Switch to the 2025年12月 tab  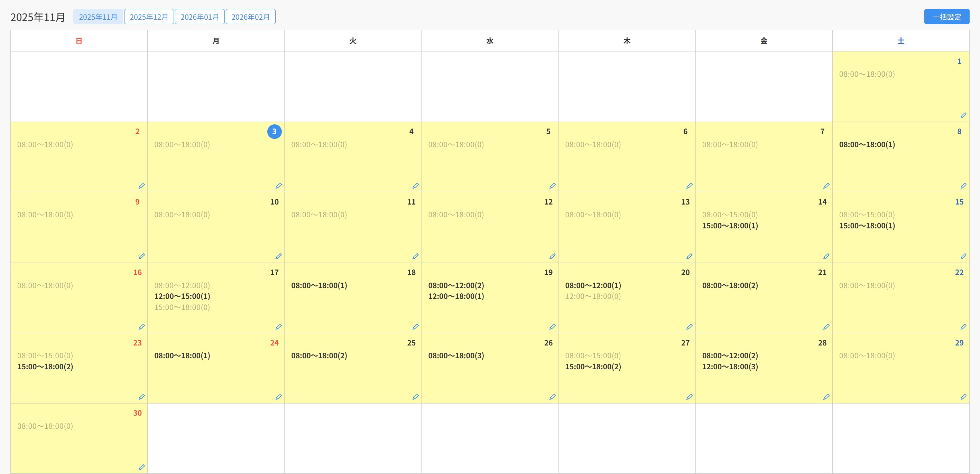(149, 17)
